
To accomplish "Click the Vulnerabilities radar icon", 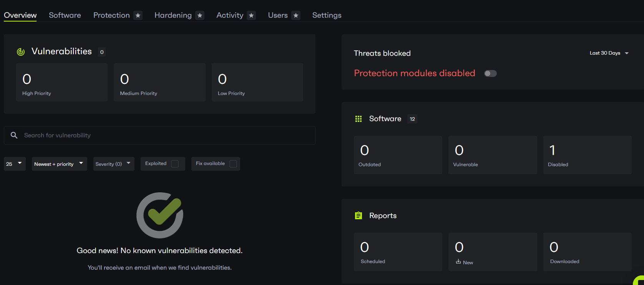I will 21,52.
